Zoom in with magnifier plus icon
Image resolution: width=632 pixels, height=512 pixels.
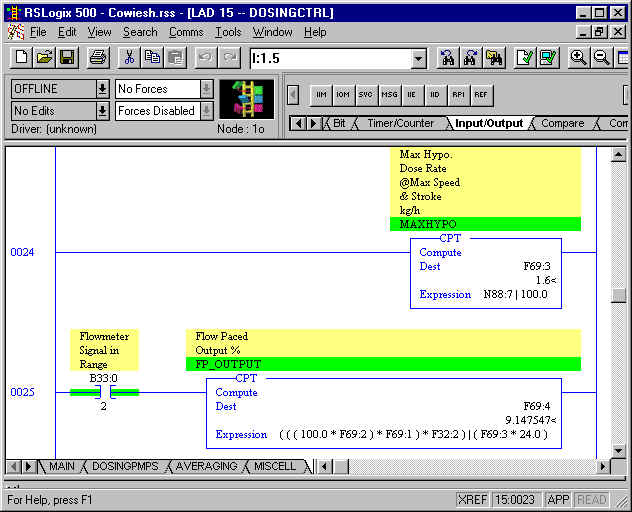(x=578, y=58)
